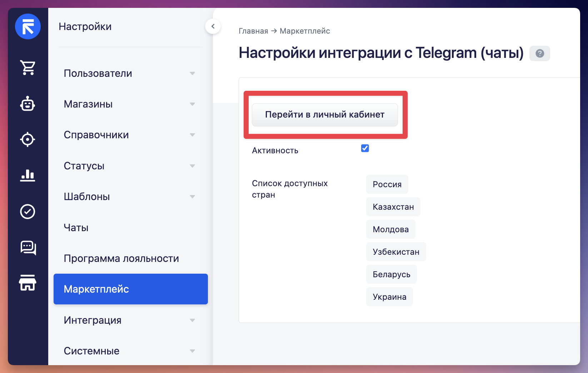Select the Беларусь country tag
588x373 pixels.
click(x=392, y=274)
